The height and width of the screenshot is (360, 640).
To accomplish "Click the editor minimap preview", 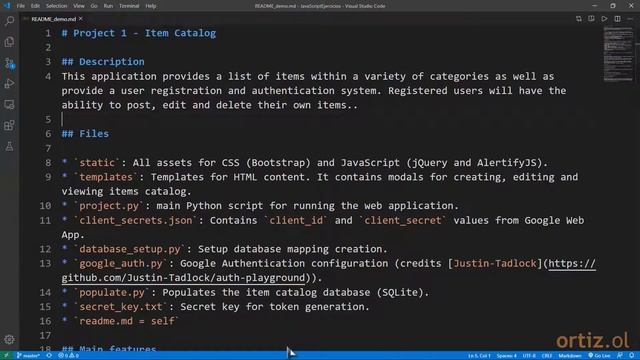I will tap(618, 54).
